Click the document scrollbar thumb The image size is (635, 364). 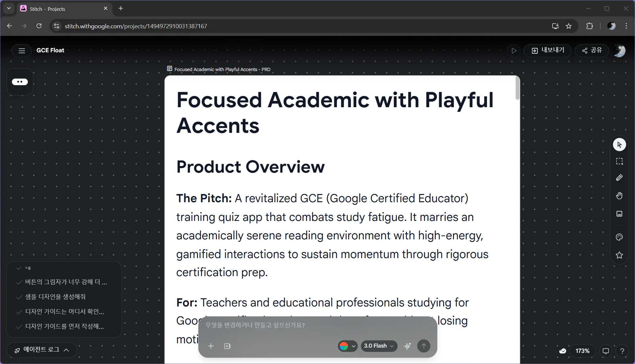[517, 88]
